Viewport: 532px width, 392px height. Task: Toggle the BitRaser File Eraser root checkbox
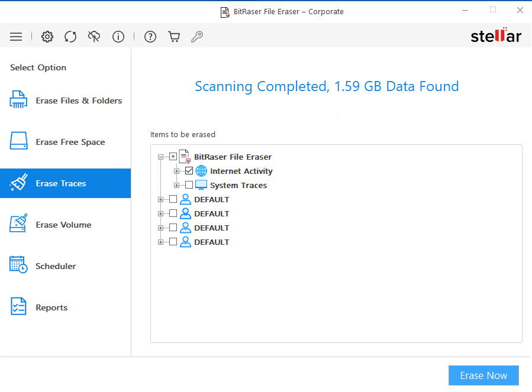[x=173, y=157]
